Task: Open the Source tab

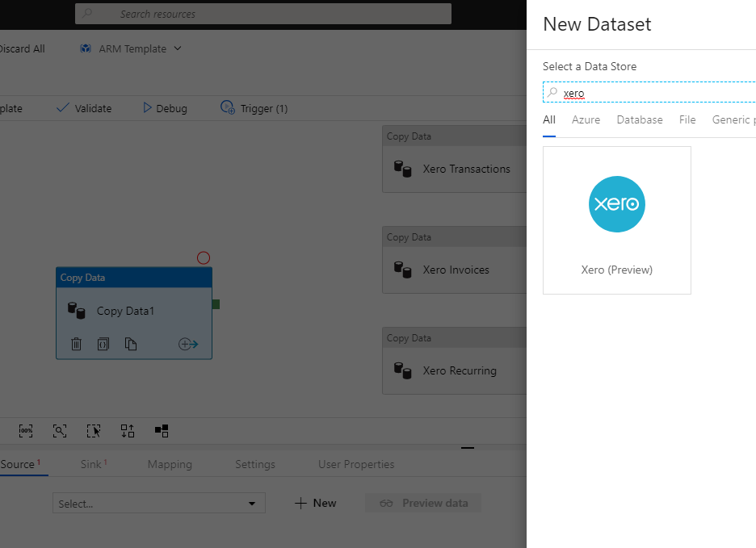Action: click(x=20, y=464)
